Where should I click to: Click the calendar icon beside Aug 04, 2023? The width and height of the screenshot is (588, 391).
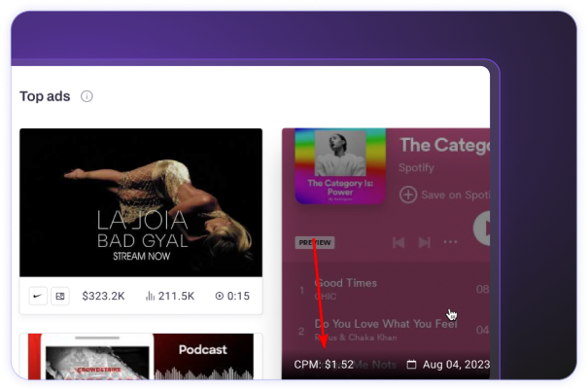click(411, 365)
